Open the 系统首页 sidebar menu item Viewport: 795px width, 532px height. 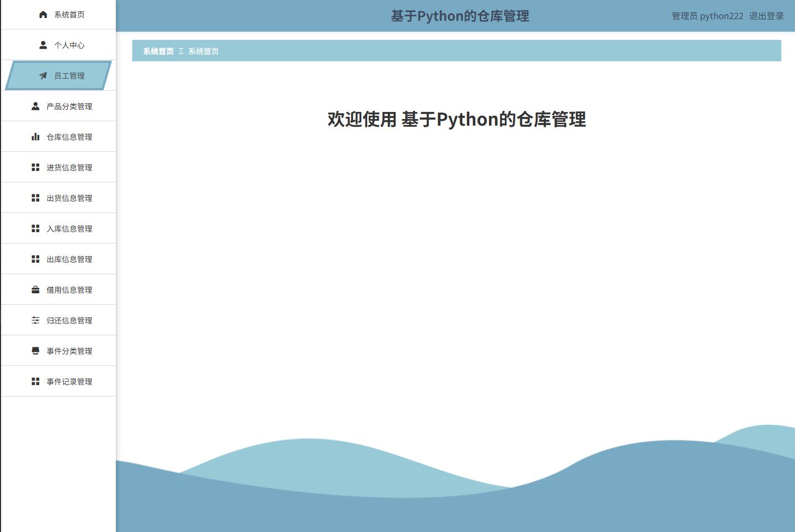point(58,15)
